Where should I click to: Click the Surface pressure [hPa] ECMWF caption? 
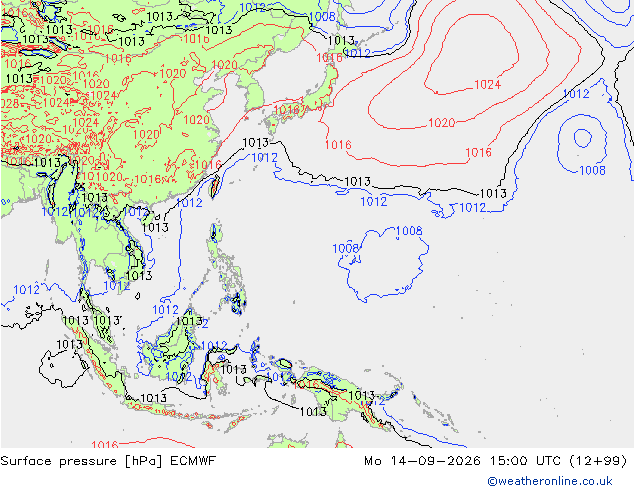(x=108, y=461)
